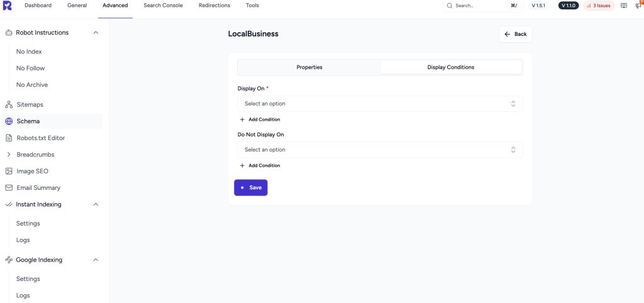Open the Sitemaps page
644x303 pixels.
[30, 105]
